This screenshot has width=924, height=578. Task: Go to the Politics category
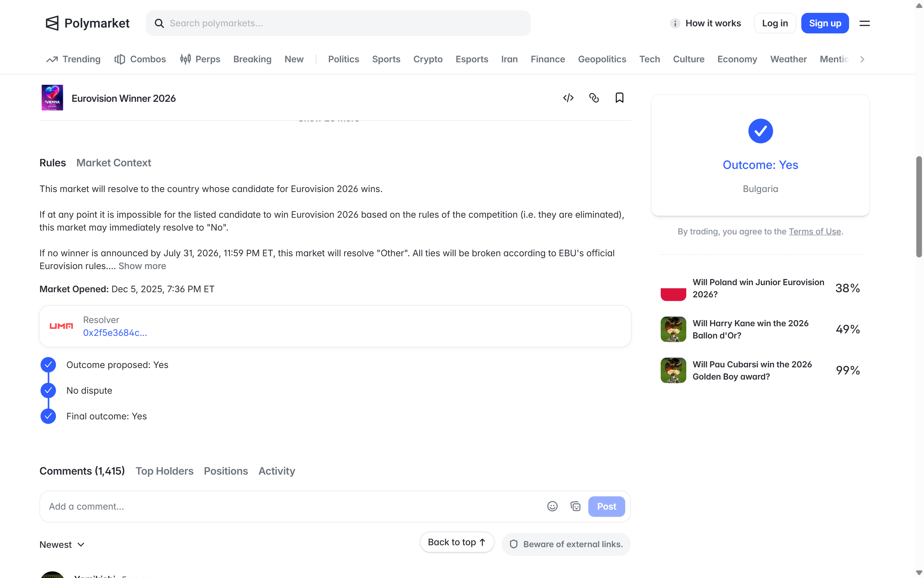tap(343, 59)
